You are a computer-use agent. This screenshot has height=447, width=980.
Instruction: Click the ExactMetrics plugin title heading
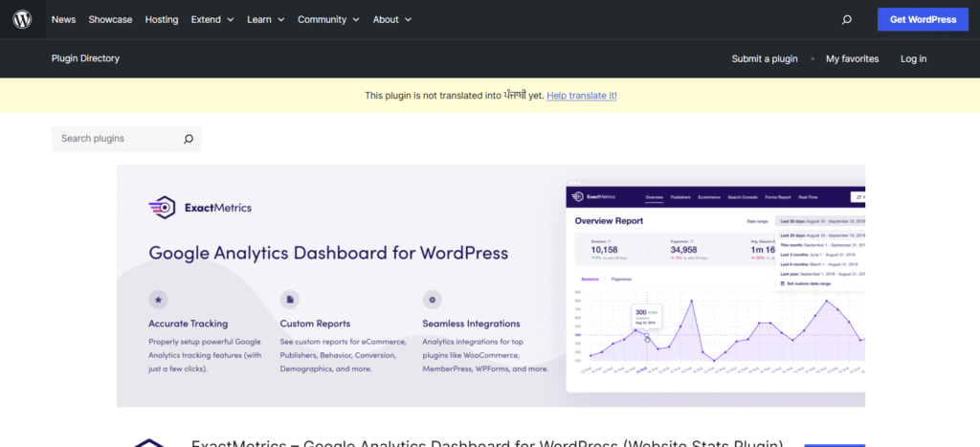pos(487,442)
